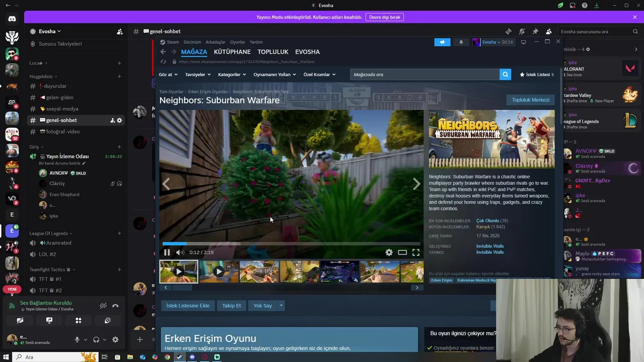Collapse the League Of Legends channel category

click(x=51, y=233)
